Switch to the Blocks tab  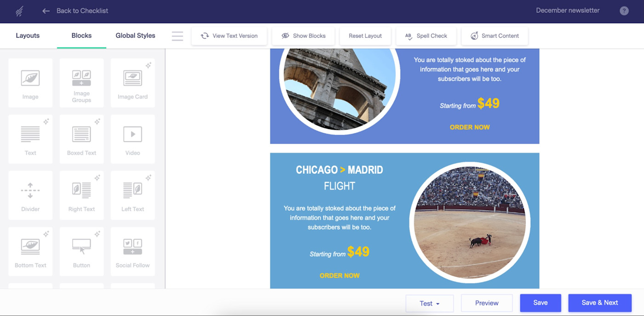click(x=81, y=35)
